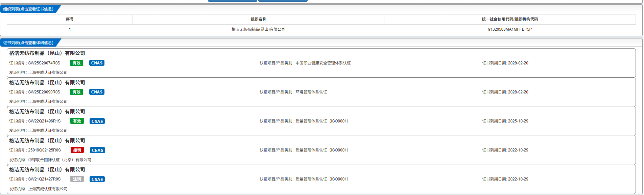Click the 序号 column header

click(x=70, y=19)
